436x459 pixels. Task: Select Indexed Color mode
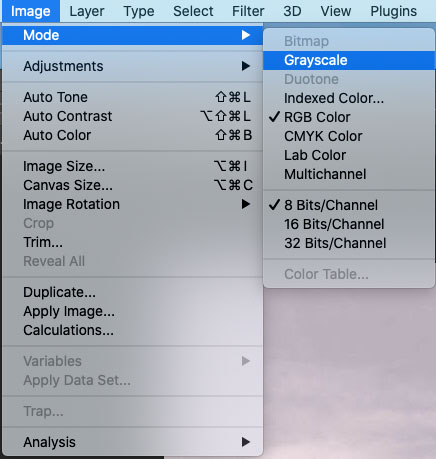pyautogui.click(x=349, y=98)
